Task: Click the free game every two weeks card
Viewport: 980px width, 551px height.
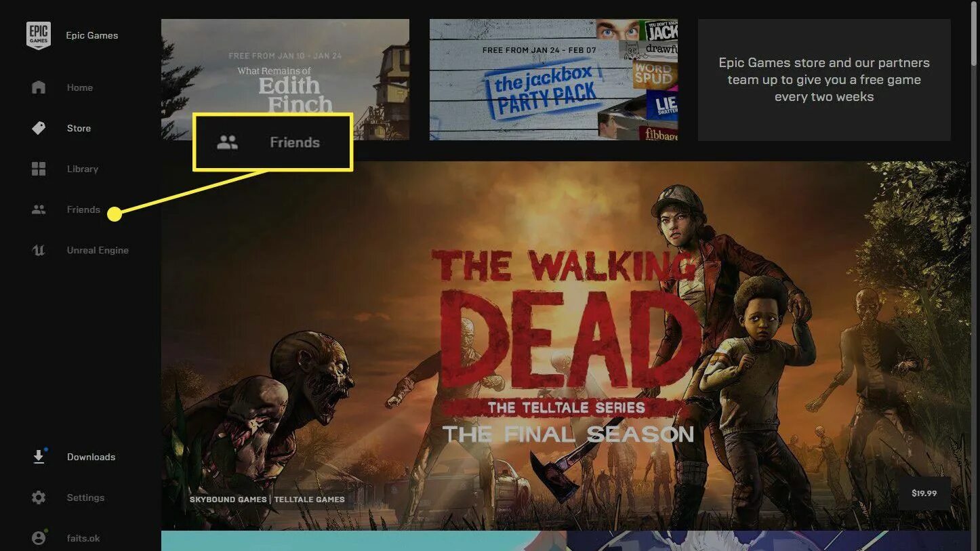Action: point(824,79)
